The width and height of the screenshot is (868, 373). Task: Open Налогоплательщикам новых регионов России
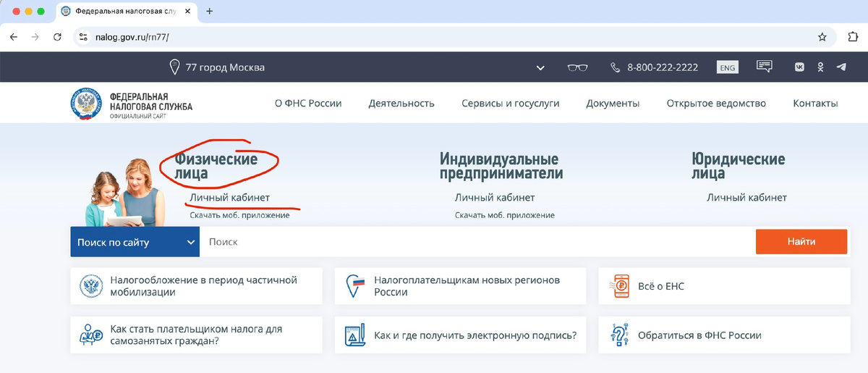click(461, 286)
